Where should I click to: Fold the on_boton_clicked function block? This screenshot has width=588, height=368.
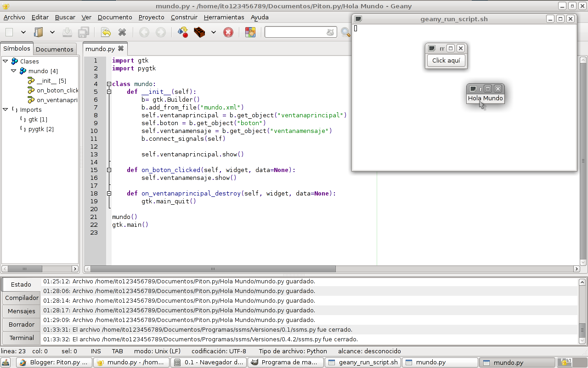(x=109, y=170)
